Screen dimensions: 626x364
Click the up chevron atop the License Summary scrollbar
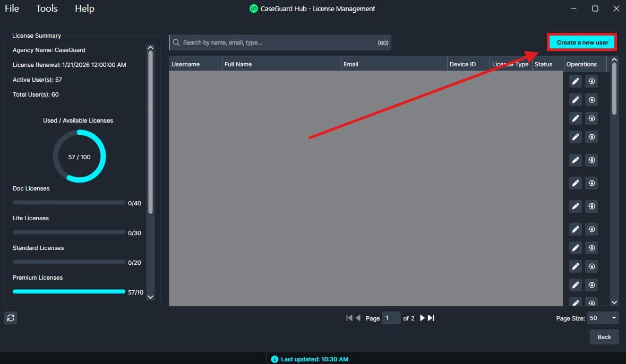[150, 47]
